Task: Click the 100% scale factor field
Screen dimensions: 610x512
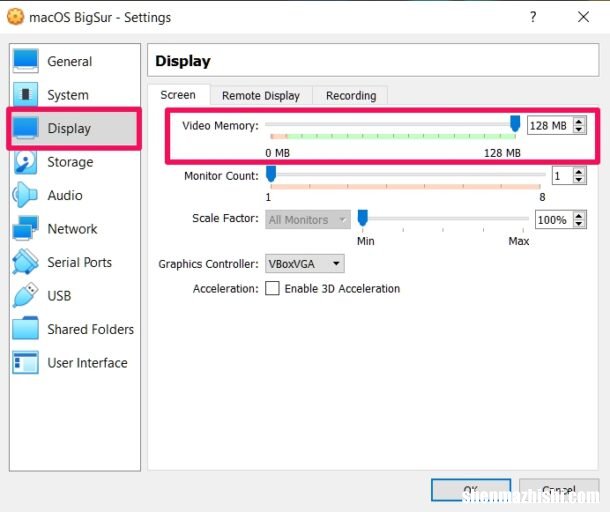Action: (554, 220)
